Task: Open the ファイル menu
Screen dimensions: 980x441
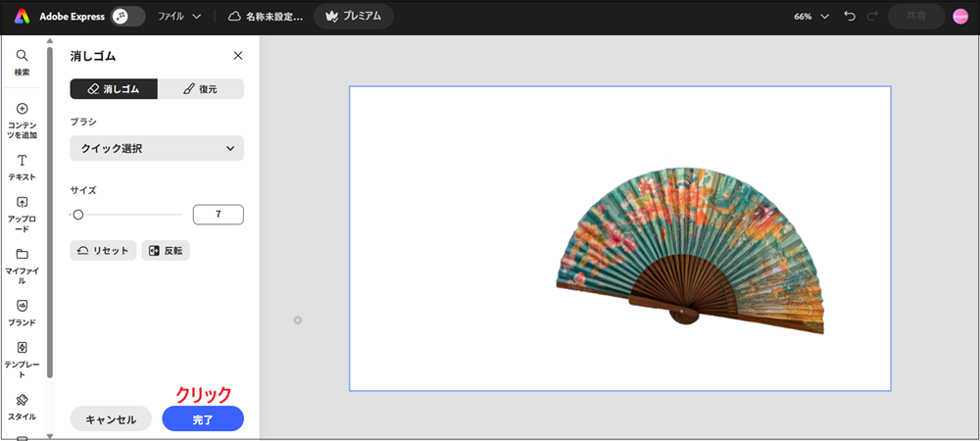Action: (x=179, y=17)
